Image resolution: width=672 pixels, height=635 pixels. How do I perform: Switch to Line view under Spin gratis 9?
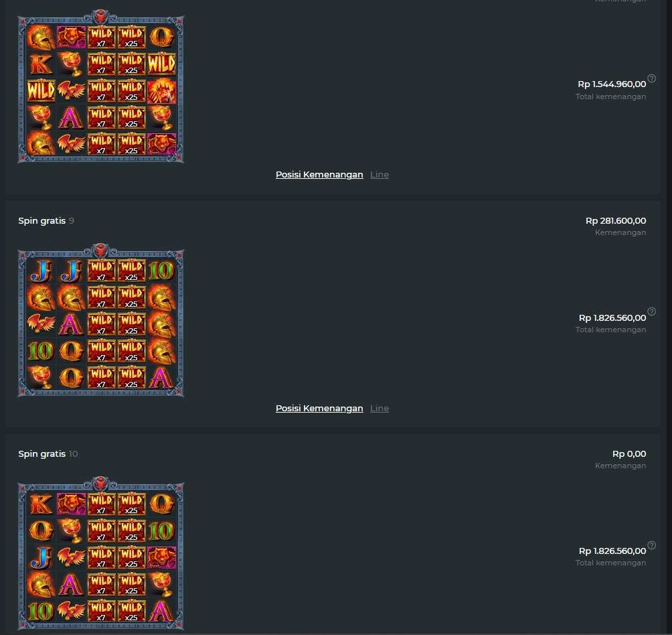(380, 408)
